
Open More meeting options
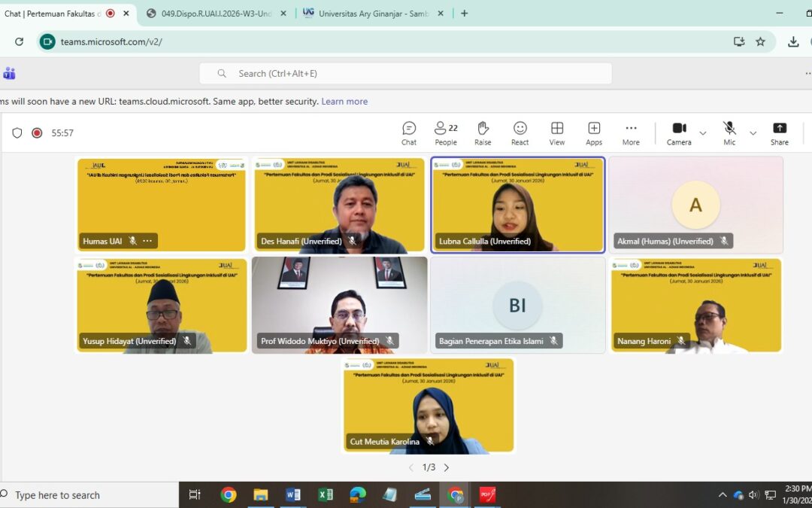631,132
